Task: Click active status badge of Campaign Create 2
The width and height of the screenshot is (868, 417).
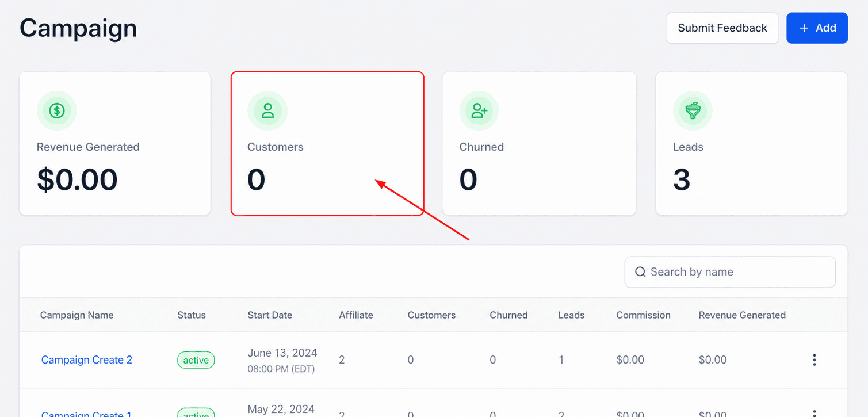Action: click(x=196, y=360)
